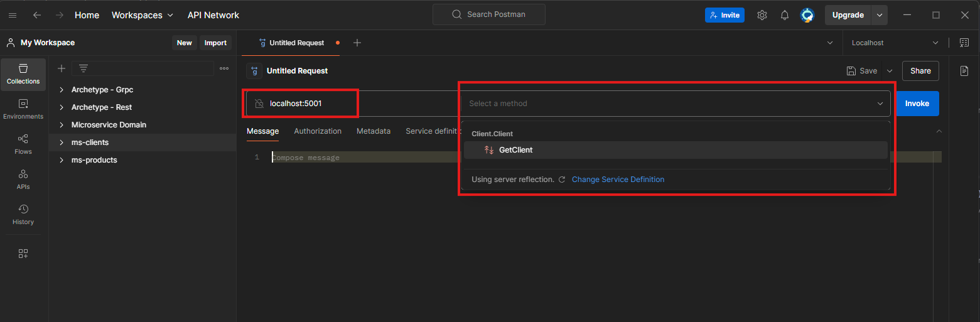This screenshot has width=980, height=322.
Task: Click the Share button
Action: click(920, 71)
